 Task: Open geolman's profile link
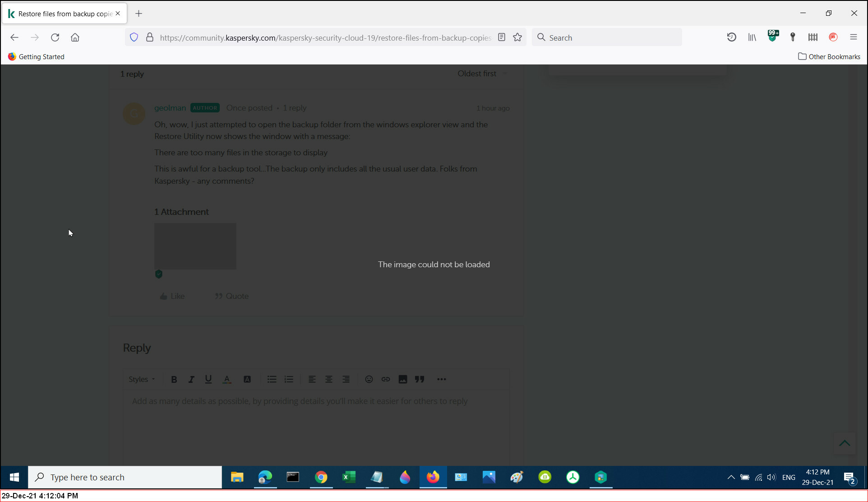tap(170, 108)
